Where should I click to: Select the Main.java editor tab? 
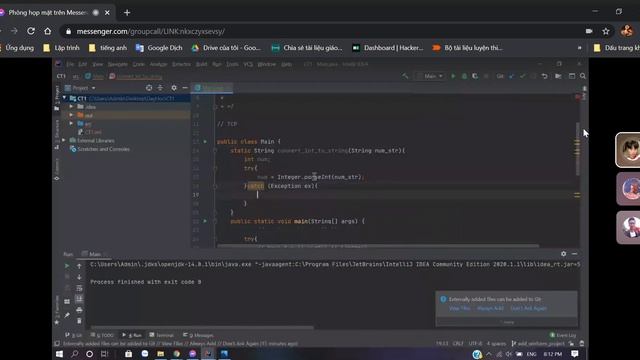212,88
